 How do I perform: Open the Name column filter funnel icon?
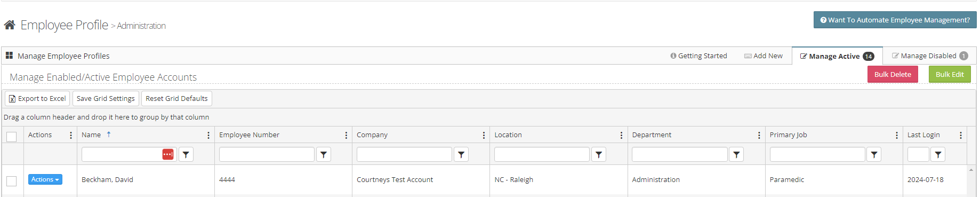click(186, 154)
